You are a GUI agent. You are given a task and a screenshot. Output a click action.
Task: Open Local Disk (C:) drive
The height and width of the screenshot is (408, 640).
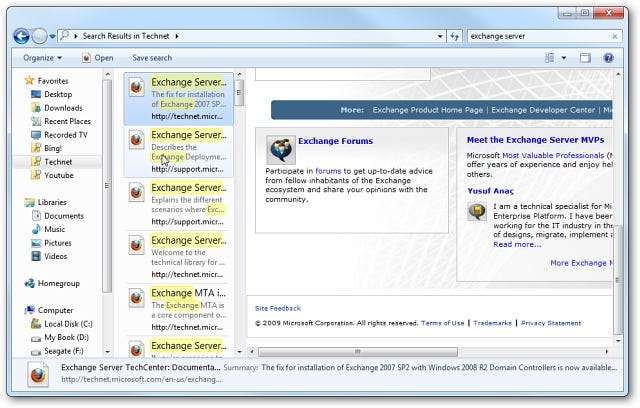point(68,324)
